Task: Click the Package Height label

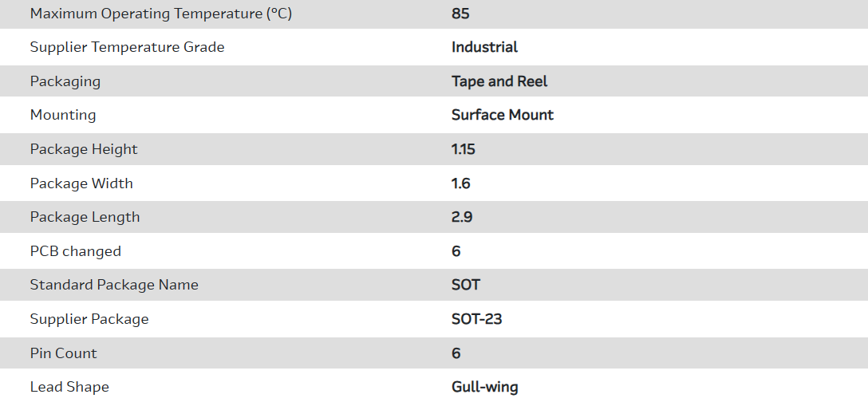Action: (x=84, y=149)
